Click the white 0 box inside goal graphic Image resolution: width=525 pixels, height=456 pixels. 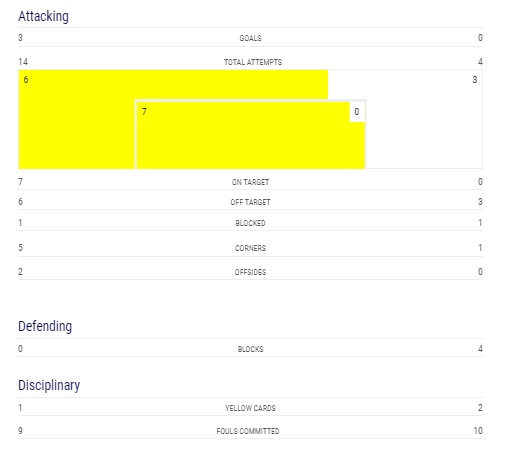[357, 112]
